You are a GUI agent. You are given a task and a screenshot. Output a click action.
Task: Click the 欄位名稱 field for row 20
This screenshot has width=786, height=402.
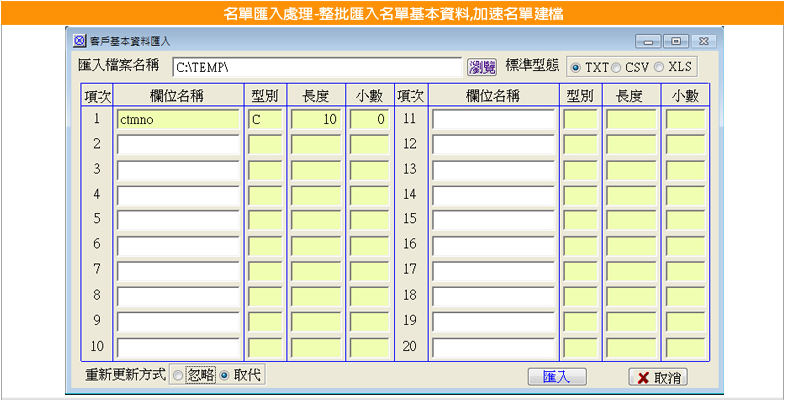point(493,348)
